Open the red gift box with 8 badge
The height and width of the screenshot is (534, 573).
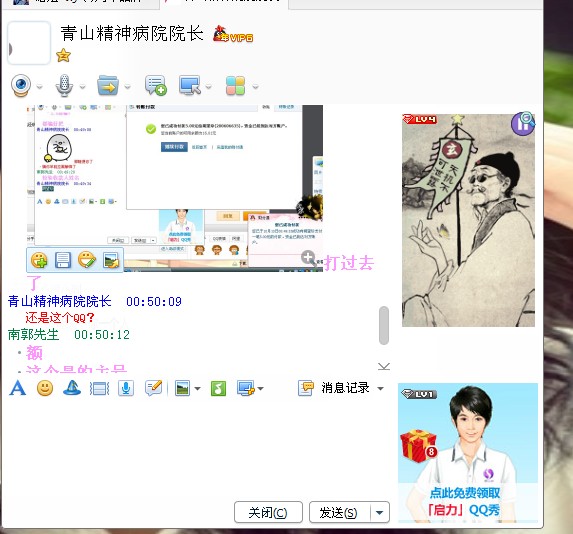coord(419,446)
